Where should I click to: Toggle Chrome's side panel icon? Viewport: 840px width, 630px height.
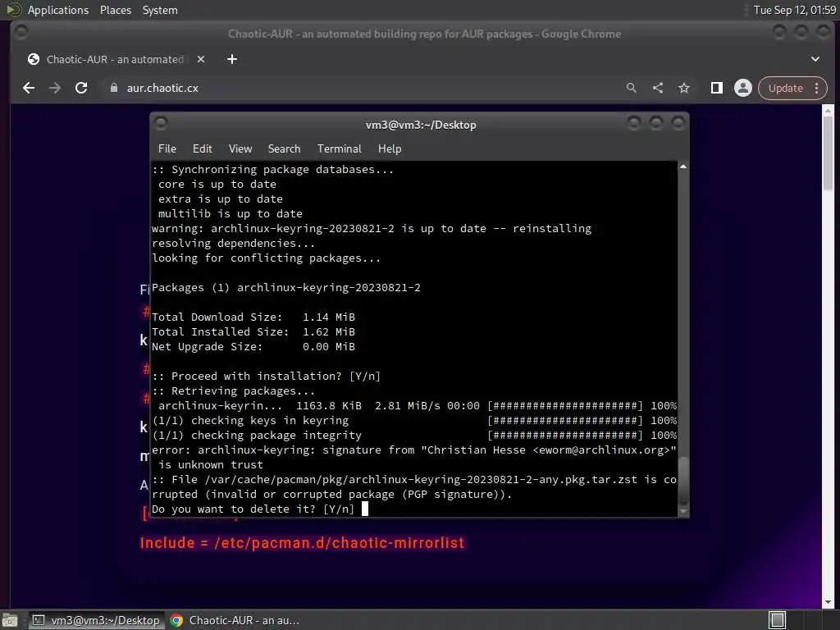(x=717, y=88)
